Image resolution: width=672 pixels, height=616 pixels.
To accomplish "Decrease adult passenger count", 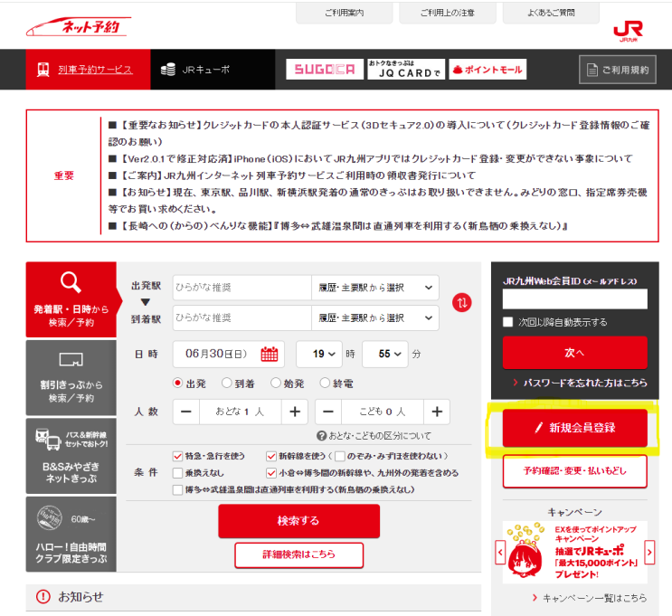I will pyautogui.click(x=186, y=412).
